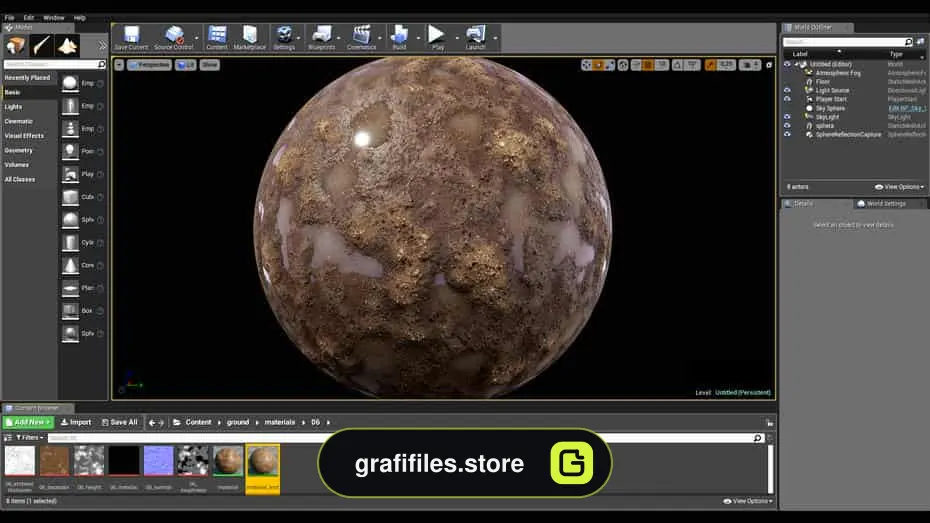
Task: Open the Help menu
Action: coord(79,18)
